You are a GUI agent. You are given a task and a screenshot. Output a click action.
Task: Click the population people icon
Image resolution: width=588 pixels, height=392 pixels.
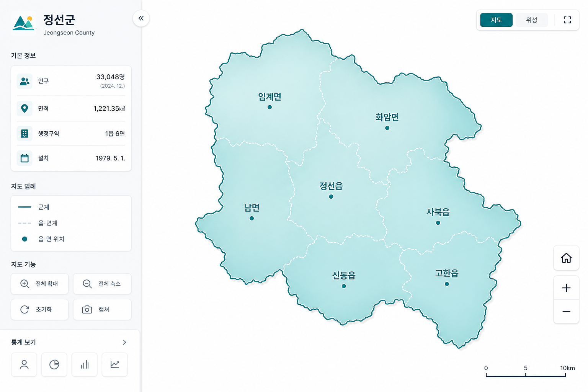pos(24,81)
